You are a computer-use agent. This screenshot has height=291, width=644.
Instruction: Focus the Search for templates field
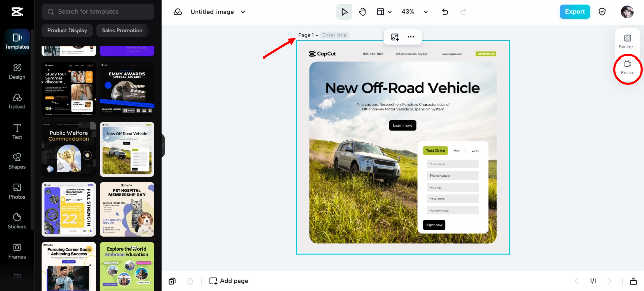click(98, 11)
